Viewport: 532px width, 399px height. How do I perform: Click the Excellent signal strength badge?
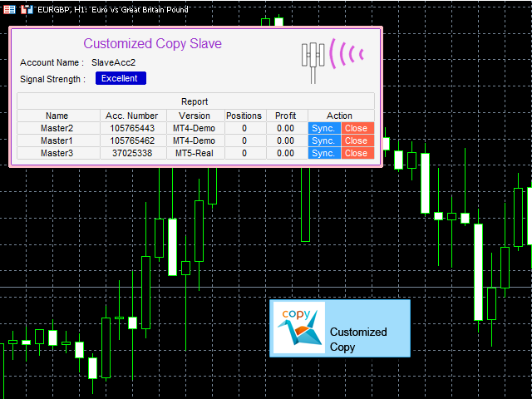[121, 78]
